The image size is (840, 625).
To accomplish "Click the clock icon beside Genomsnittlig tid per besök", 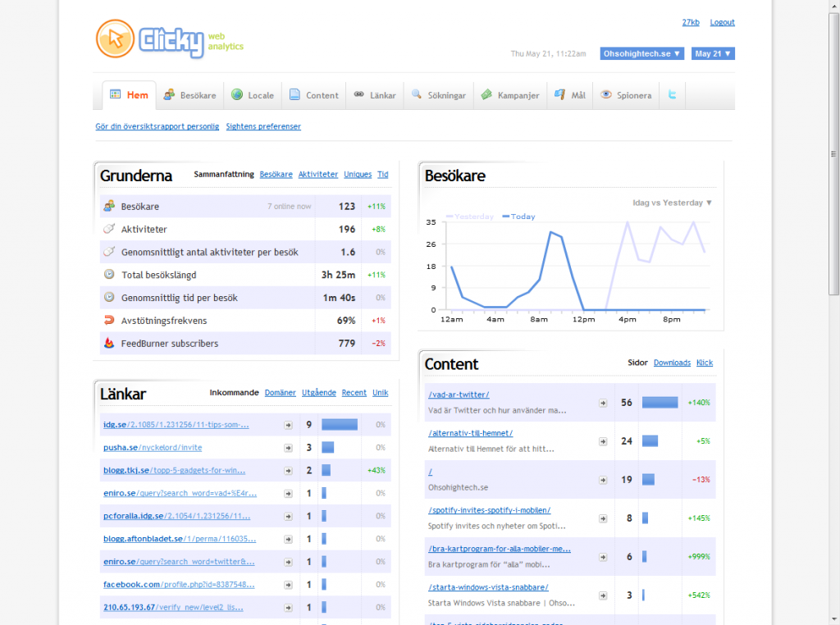I will pyautogui.click(x=109, y=297).
